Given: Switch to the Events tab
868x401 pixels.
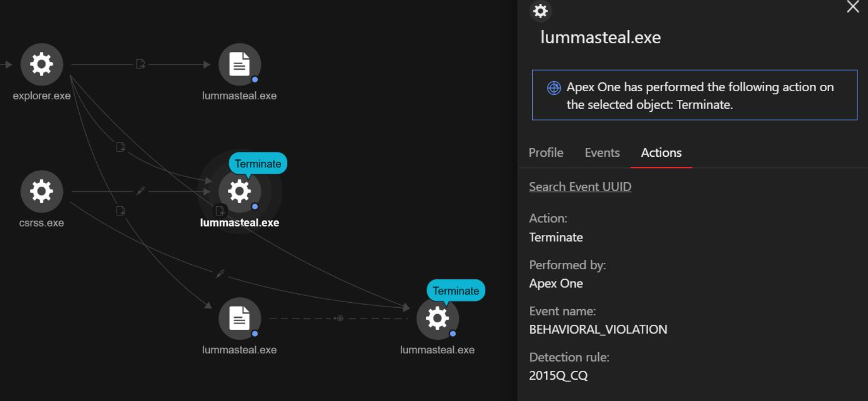Looking at the screenshot, I should point(602,152).
